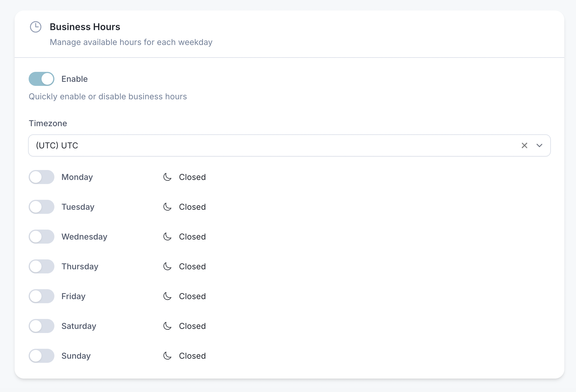Toggle Thursday to open
The image size is (576, 392).
click(42, 266)
